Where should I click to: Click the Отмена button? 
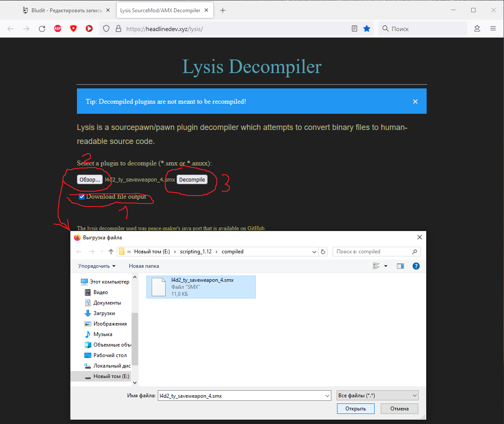pos(400,409)
